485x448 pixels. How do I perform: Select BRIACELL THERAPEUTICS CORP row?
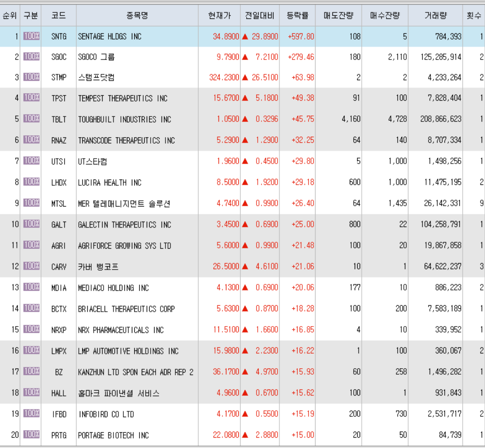(x=243, y=309)
